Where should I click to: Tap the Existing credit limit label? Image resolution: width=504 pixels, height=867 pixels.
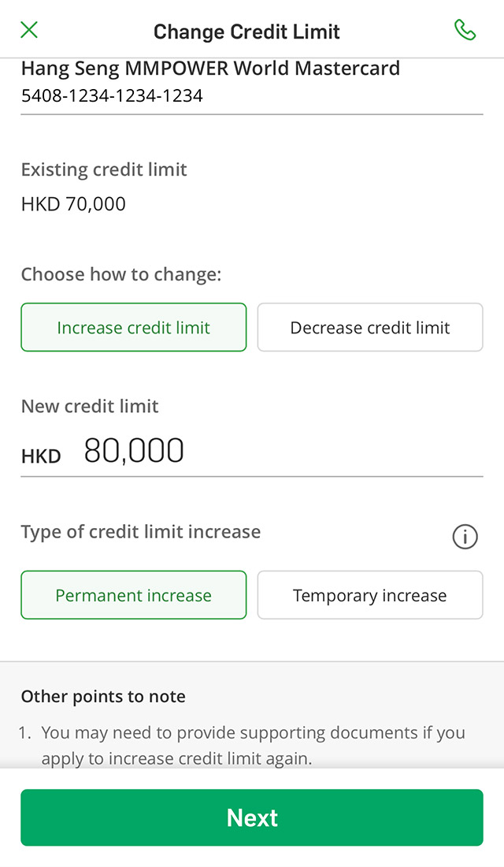coord(104,169)
